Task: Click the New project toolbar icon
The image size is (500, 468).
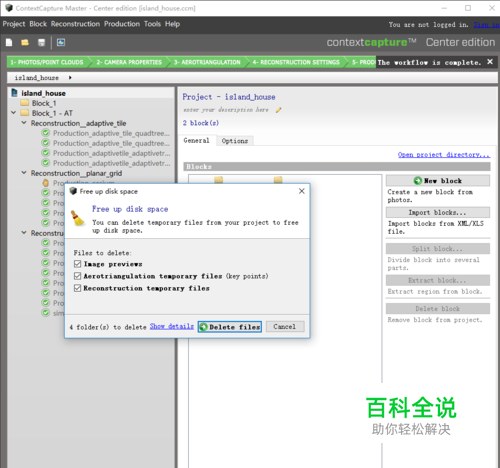Action: coord(9,42)
